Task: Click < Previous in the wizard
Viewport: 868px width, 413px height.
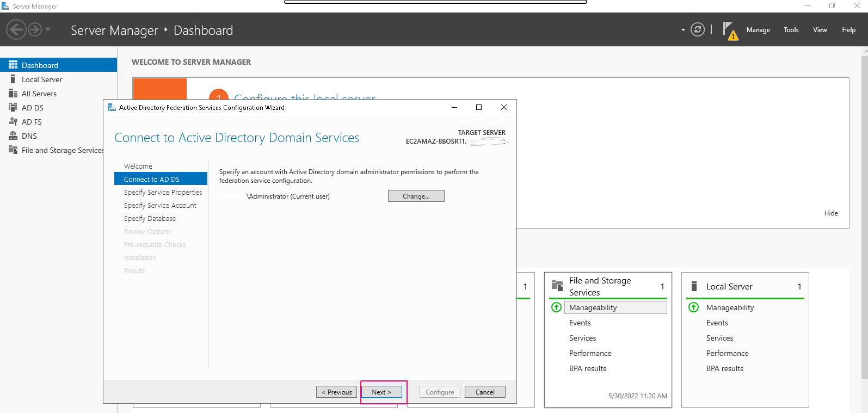Action: 337,392
